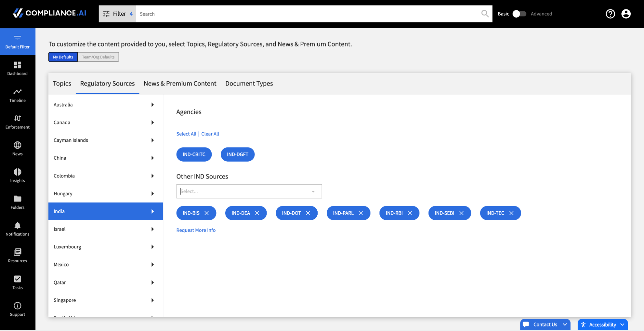This screenshot has width=644, height=331.
Task: Click into the Search input field
Action: [308, 14]
